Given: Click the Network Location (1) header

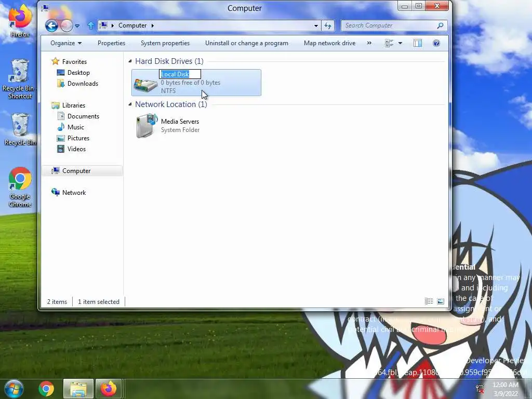Looking at the screenshot, I should pyautogui.click(x=171, y=104).
